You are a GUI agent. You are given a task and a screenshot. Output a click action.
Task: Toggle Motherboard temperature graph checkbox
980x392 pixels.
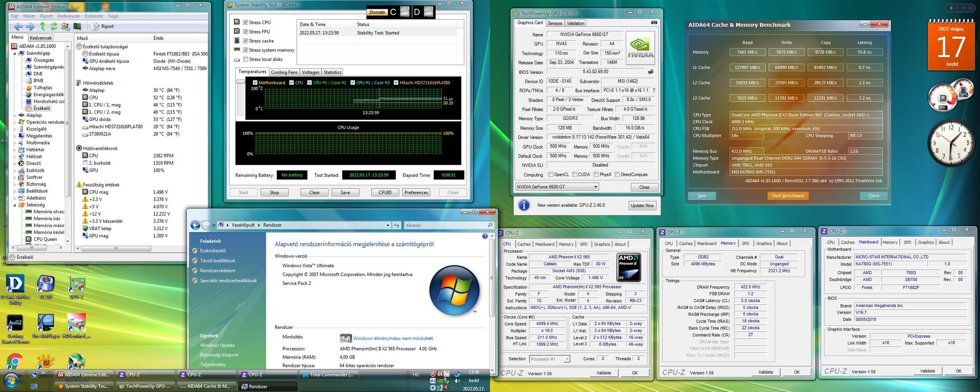click(255, 83)
